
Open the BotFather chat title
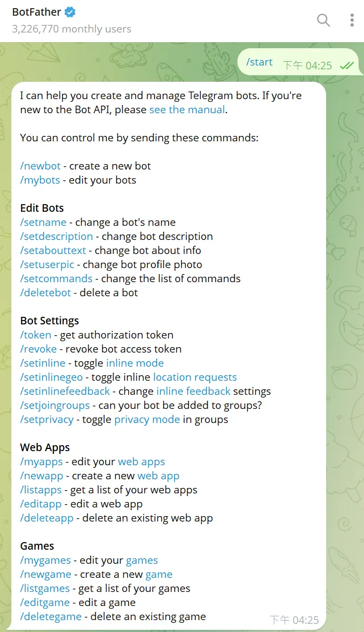37,11
